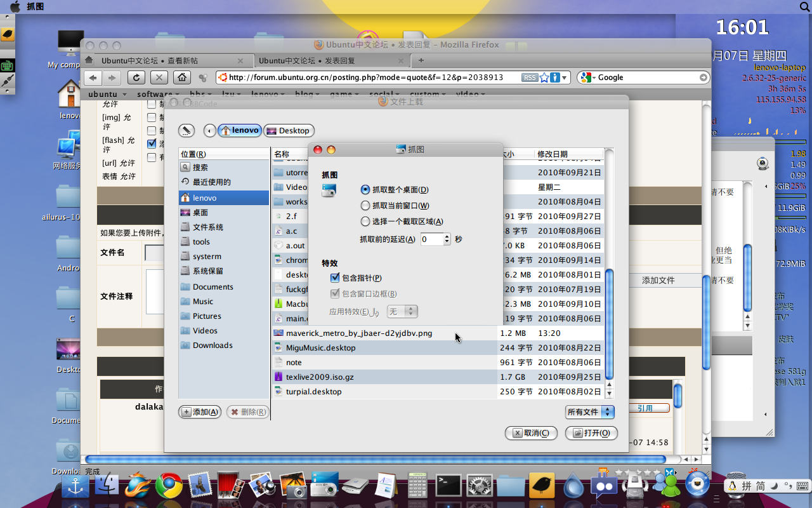Sort by 修改日期 column header
812x508 pixels.
coord(569,154)
